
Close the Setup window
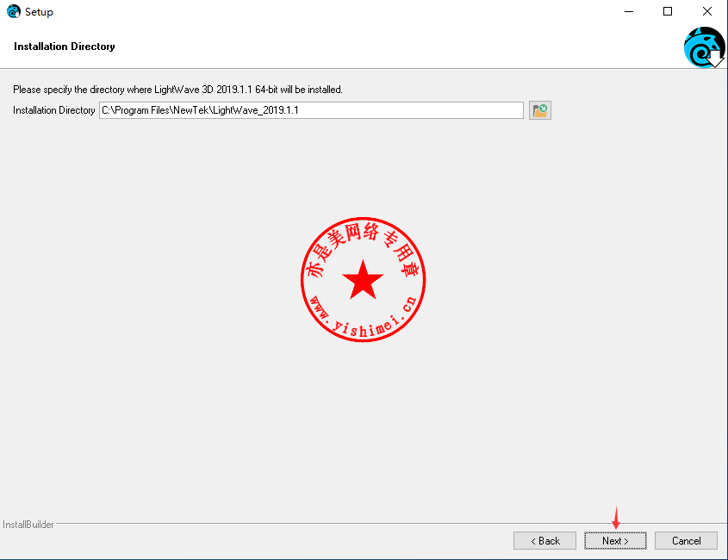coord(707,11)
